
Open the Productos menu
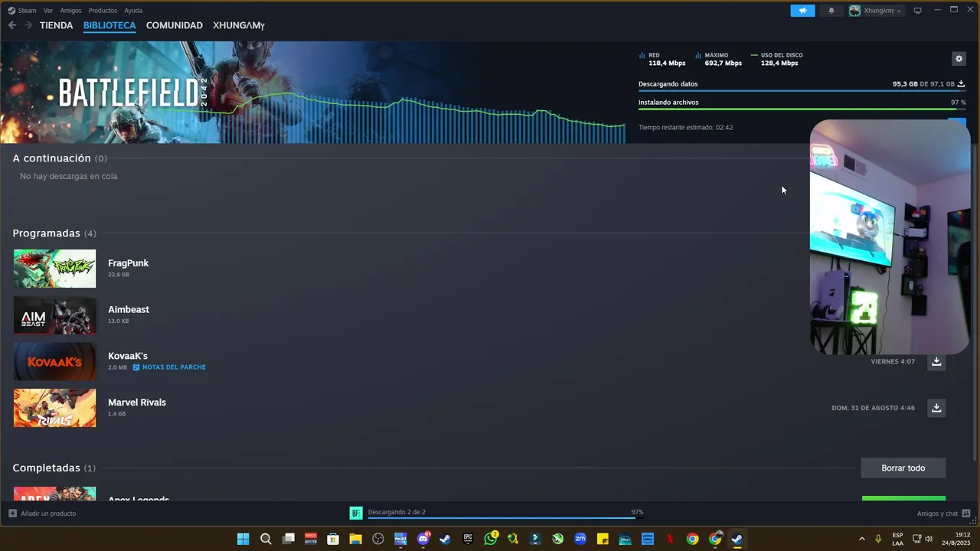[x=103, y=11]
